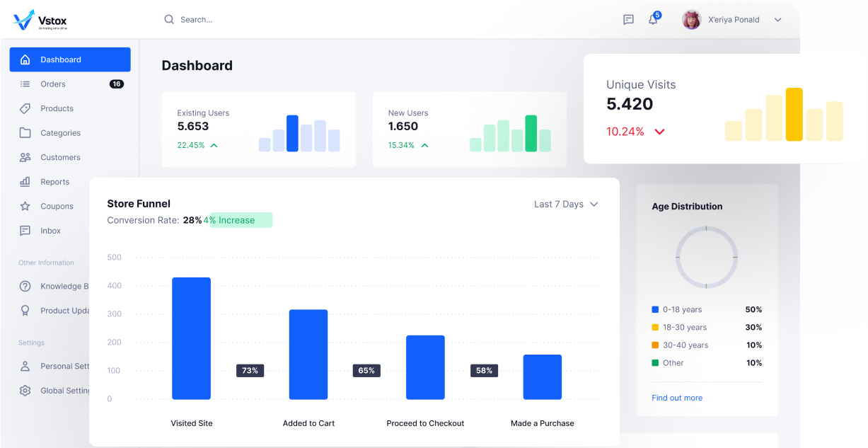Click the blue 0-18 years legend swatch
Image resolution: width=868 pixels, height=448 pixels.
[x=655, y=310]
